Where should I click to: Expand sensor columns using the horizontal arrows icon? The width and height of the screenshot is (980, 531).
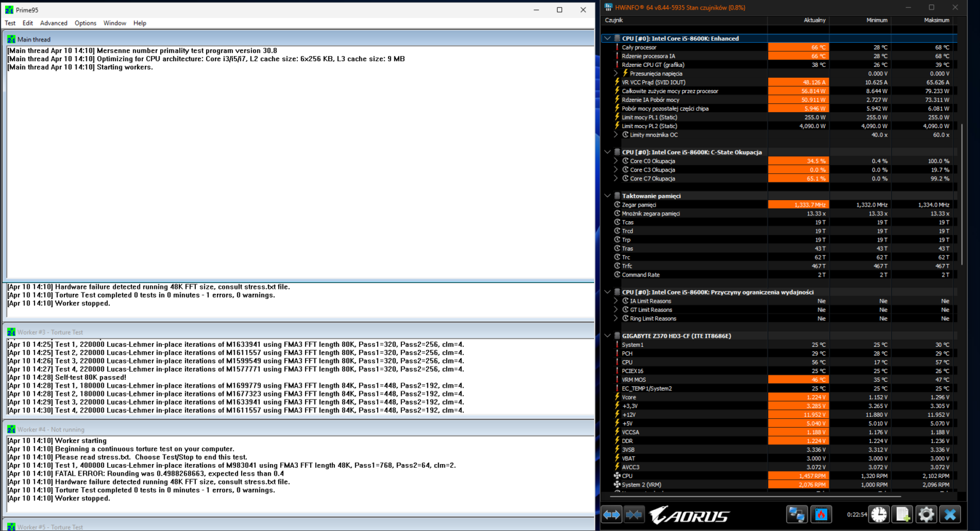(x=611, y=514)
